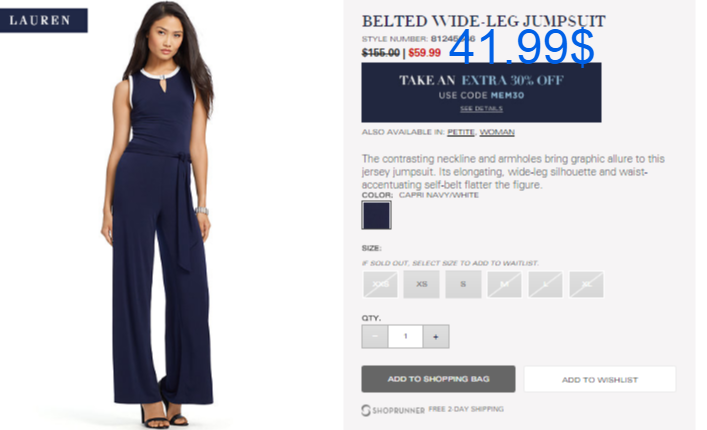Click the Free 2-Day Shipping text
The height and width of the screenshot is (430, 707).
click(x=466, y=409)
